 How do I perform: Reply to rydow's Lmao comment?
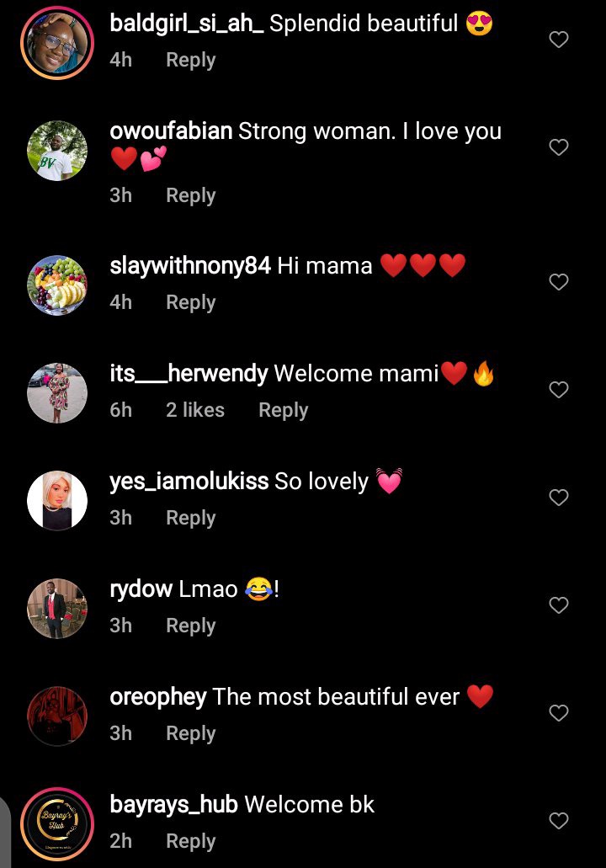click(x=190, y=626)
